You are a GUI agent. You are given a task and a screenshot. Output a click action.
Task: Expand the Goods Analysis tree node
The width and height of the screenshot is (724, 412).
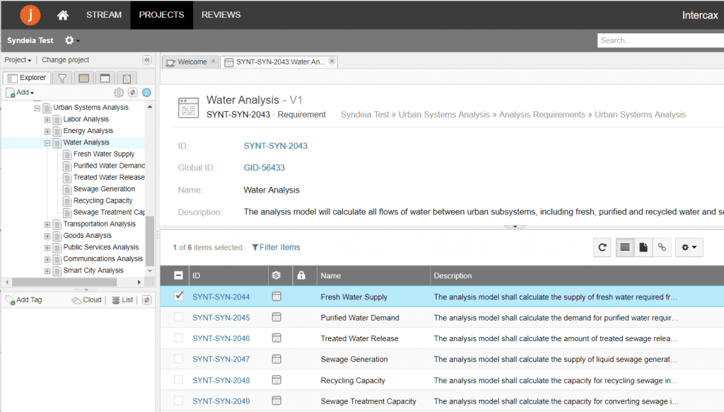click(x=47, y=236)
